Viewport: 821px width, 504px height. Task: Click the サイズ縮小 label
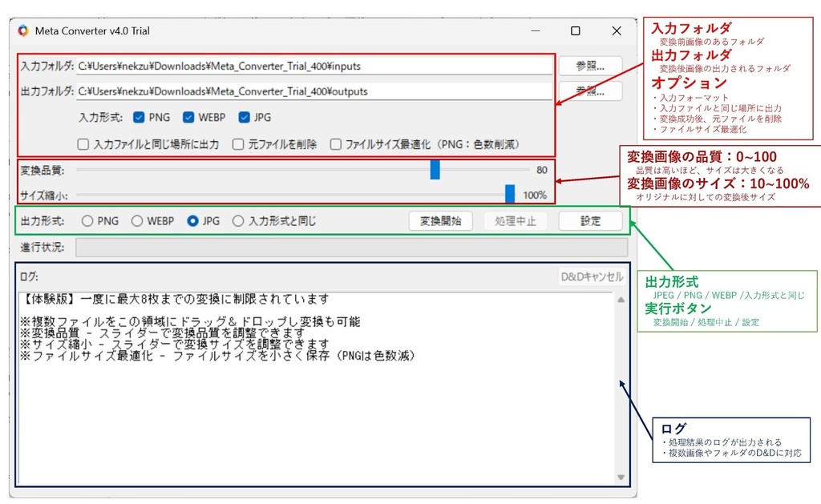click(44, 196)
